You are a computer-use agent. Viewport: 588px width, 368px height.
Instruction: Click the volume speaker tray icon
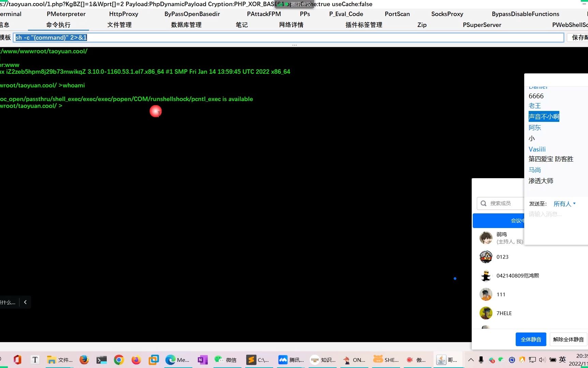tap(542, 360)
